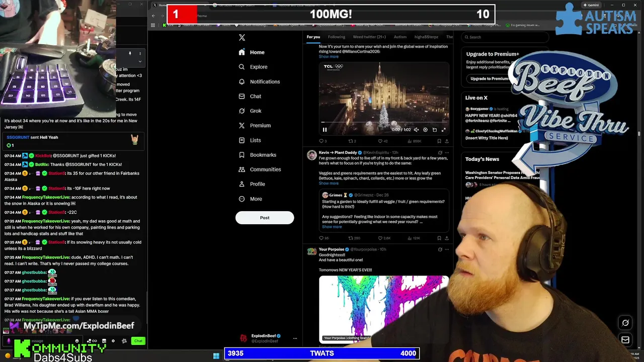Share the TCL video post
Viewport: 644px width, 362px height.
[446, 141]
